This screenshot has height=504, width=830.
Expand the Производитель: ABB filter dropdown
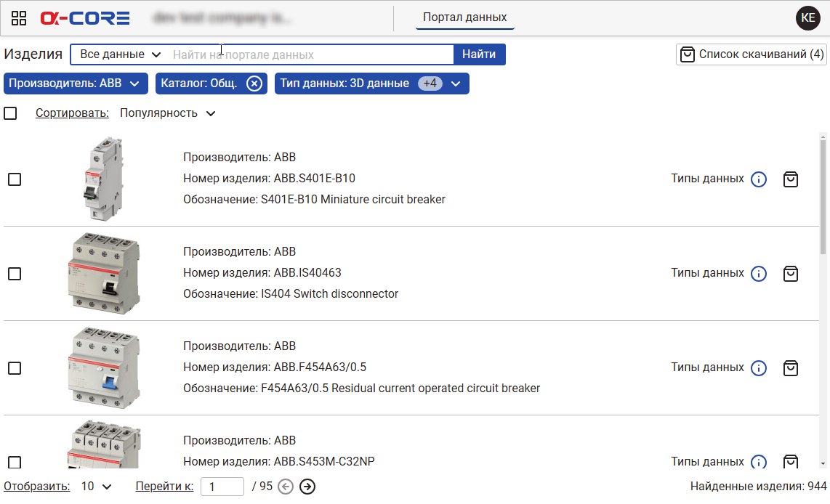coord(76,84)
